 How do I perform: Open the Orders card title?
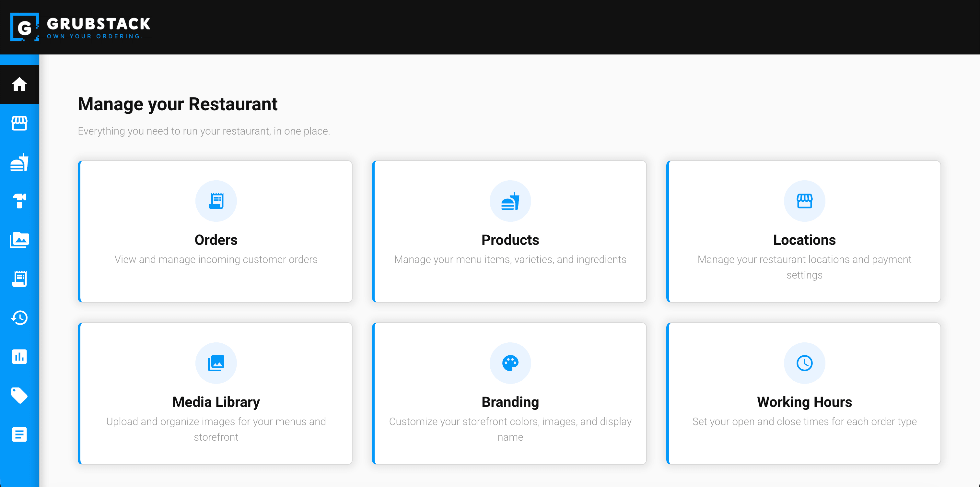point(216,240)
